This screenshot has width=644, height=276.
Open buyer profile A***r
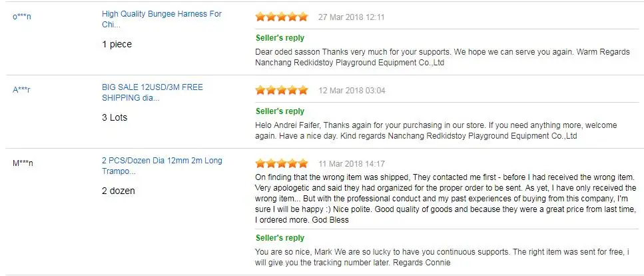coord(22,89)
